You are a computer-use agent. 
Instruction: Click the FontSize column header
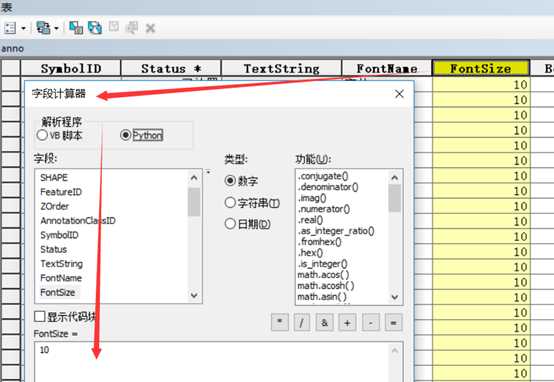481,68
